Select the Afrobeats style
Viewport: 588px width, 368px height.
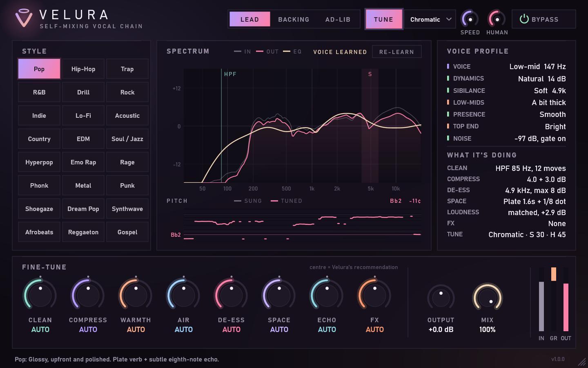point(39,232)
